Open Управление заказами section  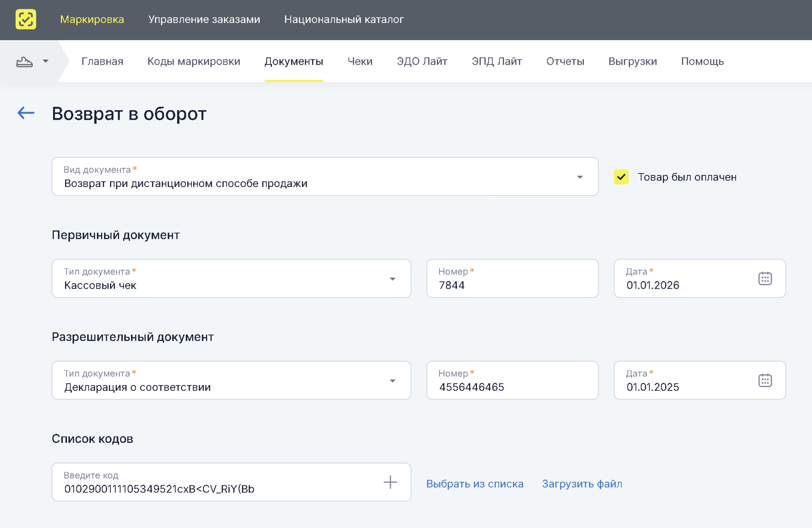pos(204,19)
